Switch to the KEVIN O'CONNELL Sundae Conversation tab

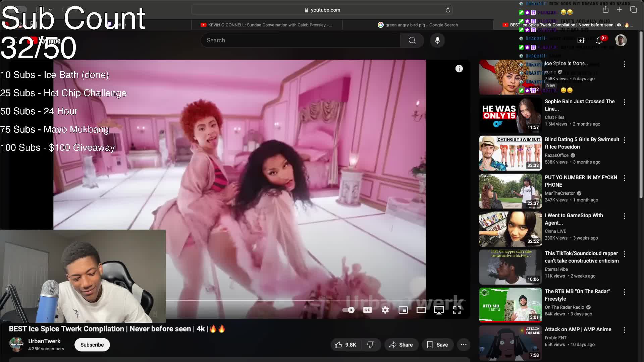[267, 25]
